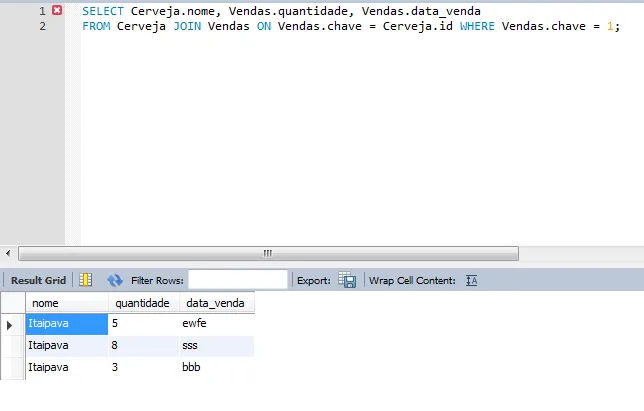This screenshot has height=411, width=644.
Task: Click line number 2 in editor gutter
Action: (x=42, y=26)
